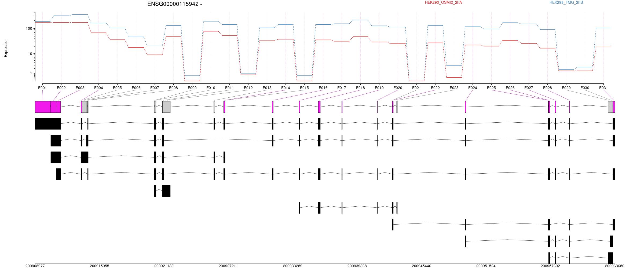The image size is (644, 271).
Task: Click the wide black exon of short two-exon transcript
Action: pos(166,191)
